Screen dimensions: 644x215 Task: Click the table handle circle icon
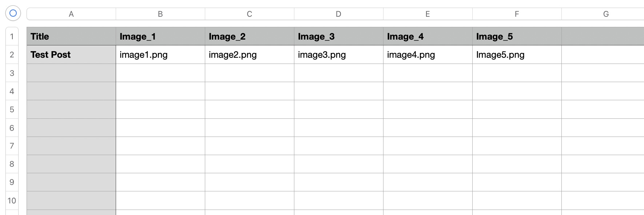(13, 13)
